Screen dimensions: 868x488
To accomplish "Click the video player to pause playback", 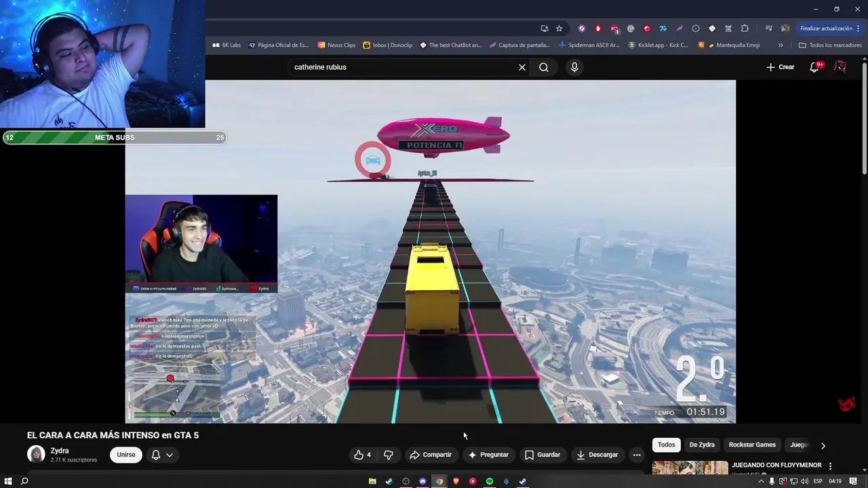I will click(431, 251).
